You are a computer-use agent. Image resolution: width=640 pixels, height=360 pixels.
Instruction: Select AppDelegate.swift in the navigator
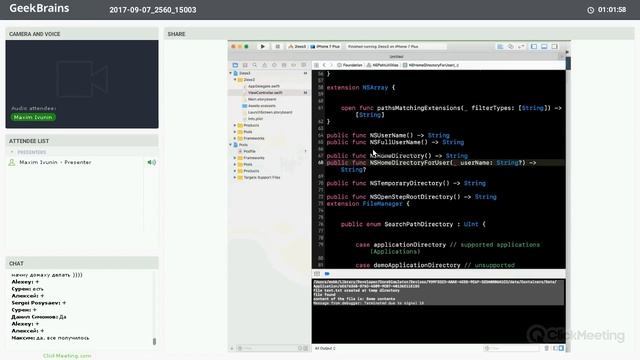click(x=264, y=86)
